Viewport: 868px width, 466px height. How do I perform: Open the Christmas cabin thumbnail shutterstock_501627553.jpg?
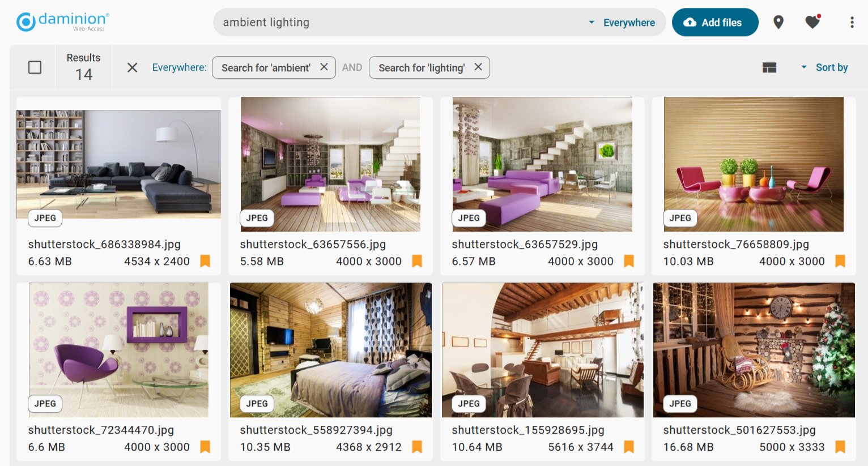pos(754,350)
